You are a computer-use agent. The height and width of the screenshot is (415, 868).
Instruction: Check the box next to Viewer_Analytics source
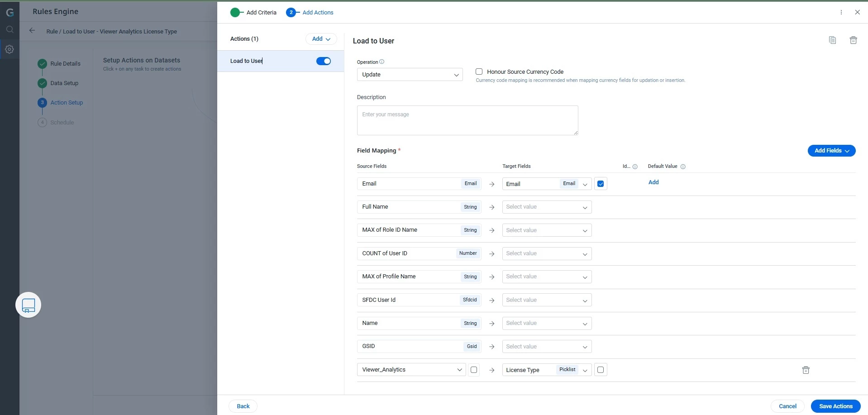click(x=474, y=370)
